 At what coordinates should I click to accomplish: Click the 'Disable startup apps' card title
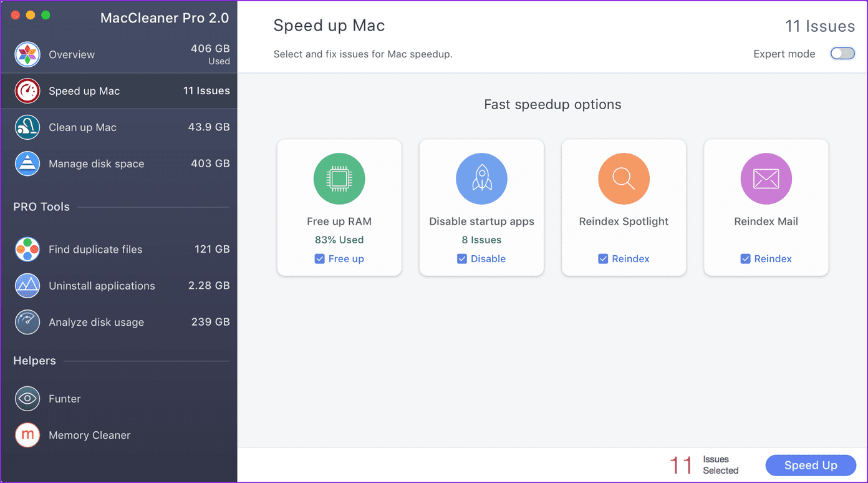point(481,222)
